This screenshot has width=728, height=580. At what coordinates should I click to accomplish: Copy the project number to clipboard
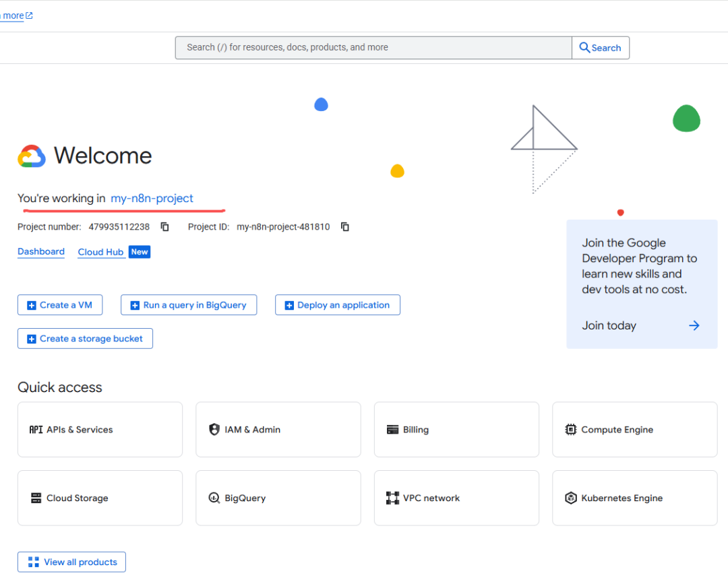pos(165,227)
